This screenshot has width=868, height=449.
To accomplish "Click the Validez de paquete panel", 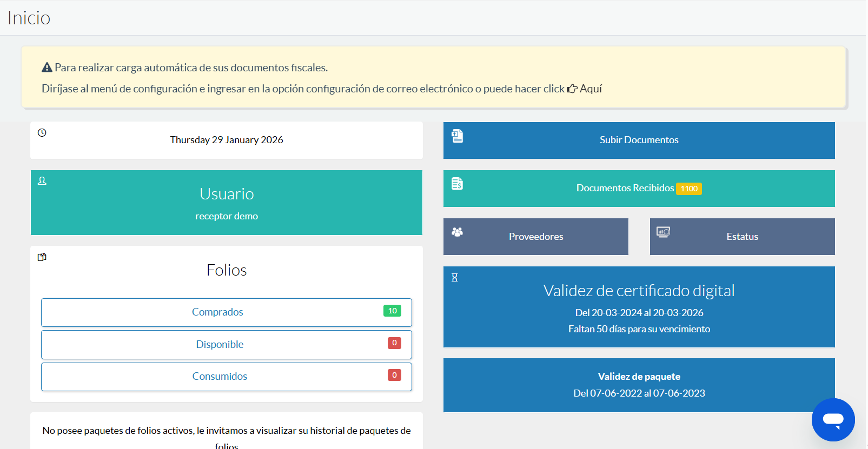I will click(x=639, y=385).
